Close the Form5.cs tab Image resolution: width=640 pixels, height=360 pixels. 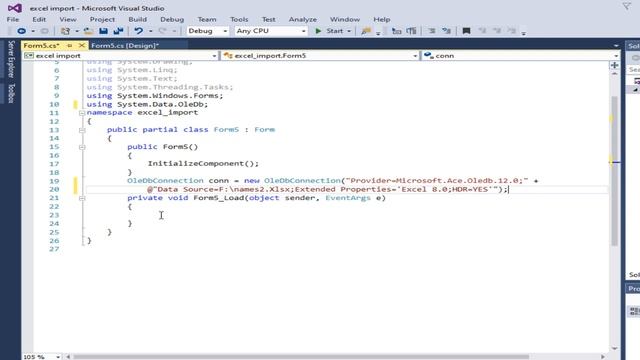point(81,45)
